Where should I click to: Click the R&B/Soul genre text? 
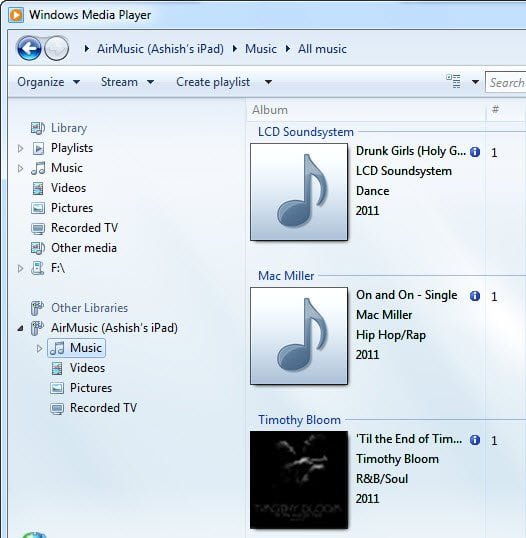(x=382, y=479)
